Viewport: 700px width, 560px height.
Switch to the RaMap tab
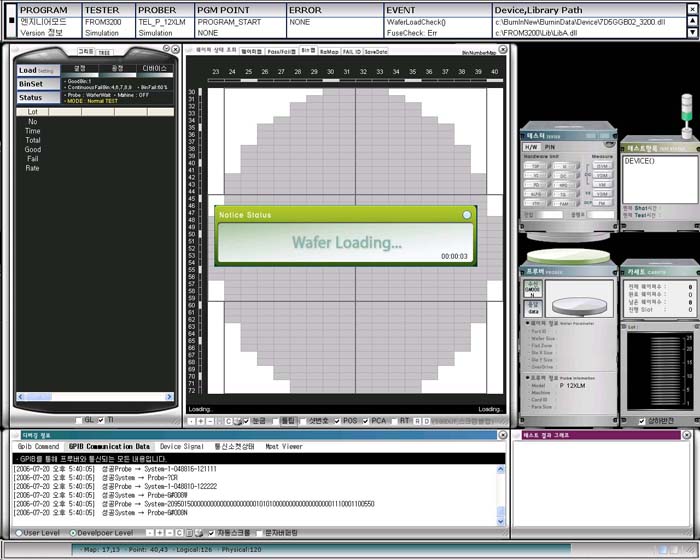(329, 52)
